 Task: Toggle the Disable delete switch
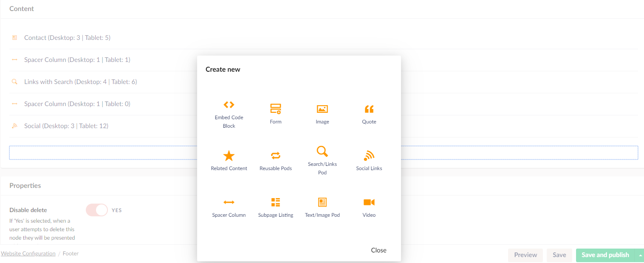[97, 210]
